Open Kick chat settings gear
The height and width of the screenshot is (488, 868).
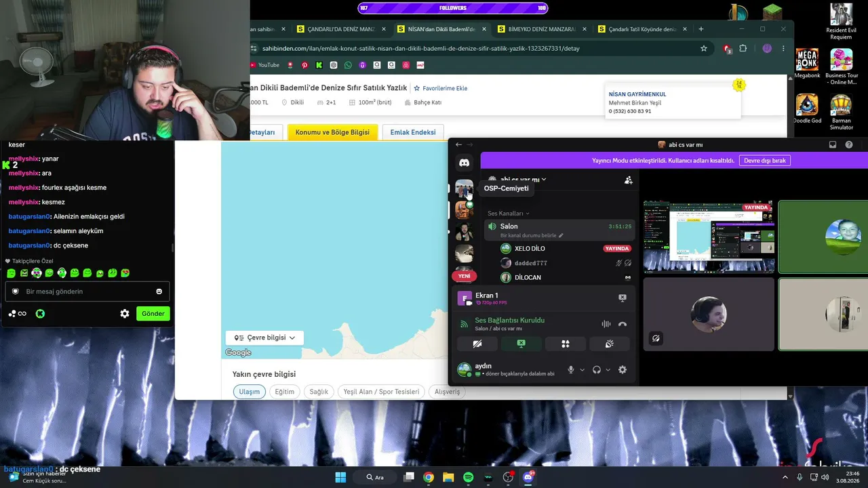(125, 314)
